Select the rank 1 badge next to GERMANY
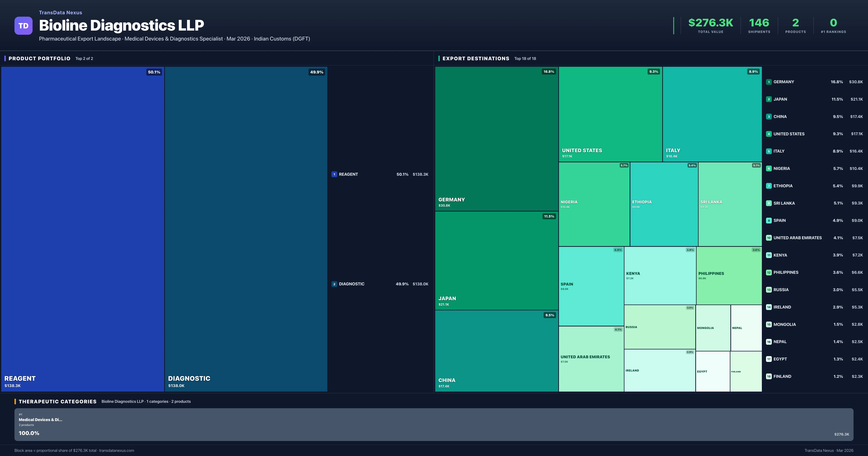 tap(769, 82)
